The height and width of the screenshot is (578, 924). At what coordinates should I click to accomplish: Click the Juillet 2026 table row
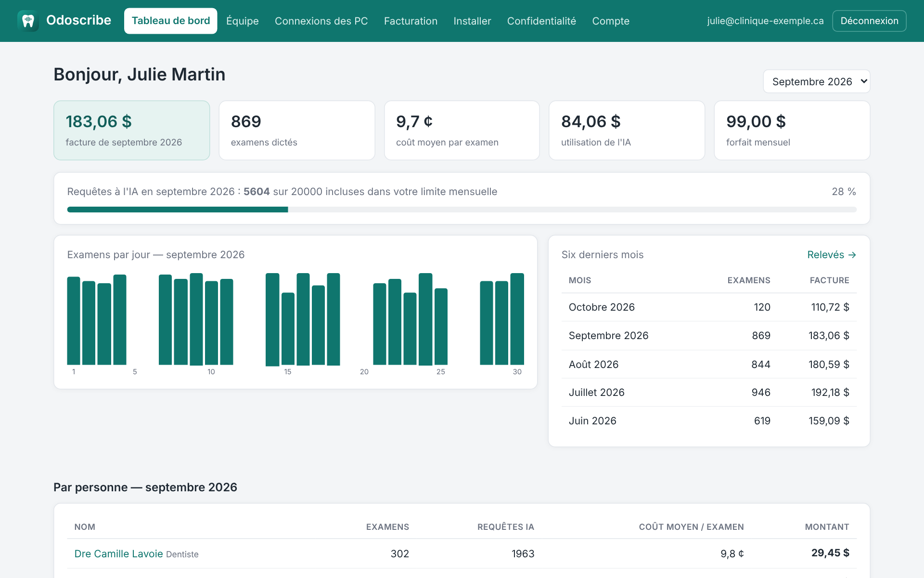tap(709, 393)
